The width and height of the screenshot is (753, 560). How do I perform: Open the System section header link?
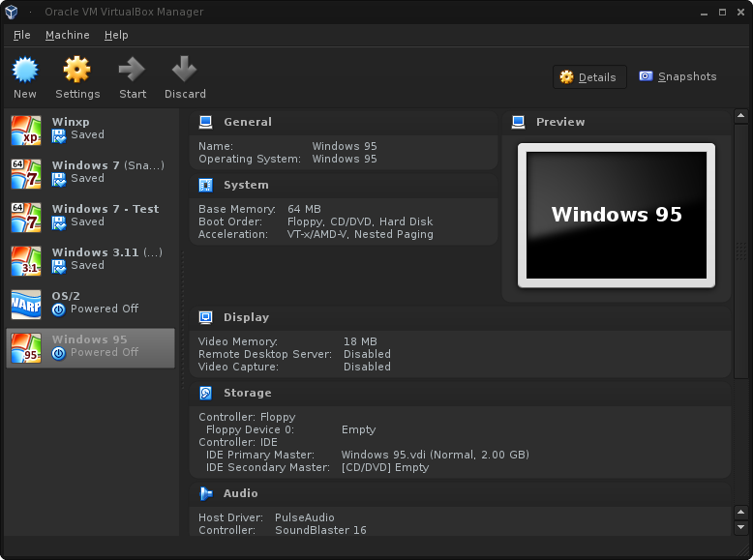246,185
